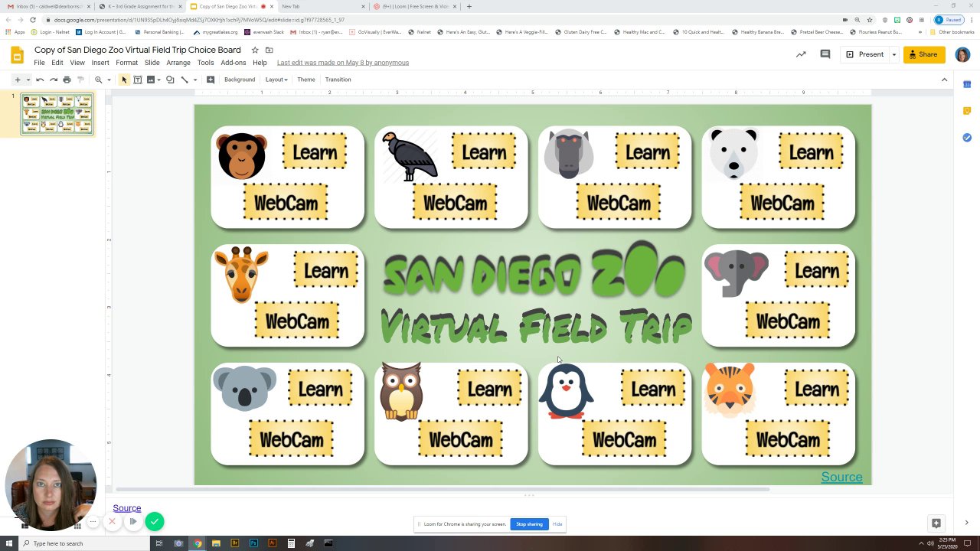The image size is (980, 551).
Task: Open the Google account avatar
Action: tap(962, 54)
